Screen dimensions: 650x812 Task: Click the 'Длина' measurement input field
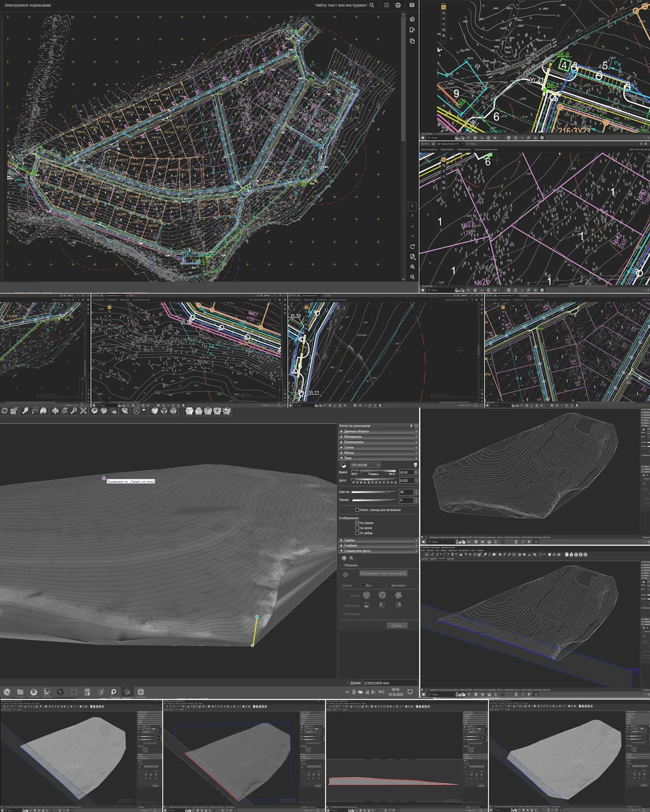390,683
